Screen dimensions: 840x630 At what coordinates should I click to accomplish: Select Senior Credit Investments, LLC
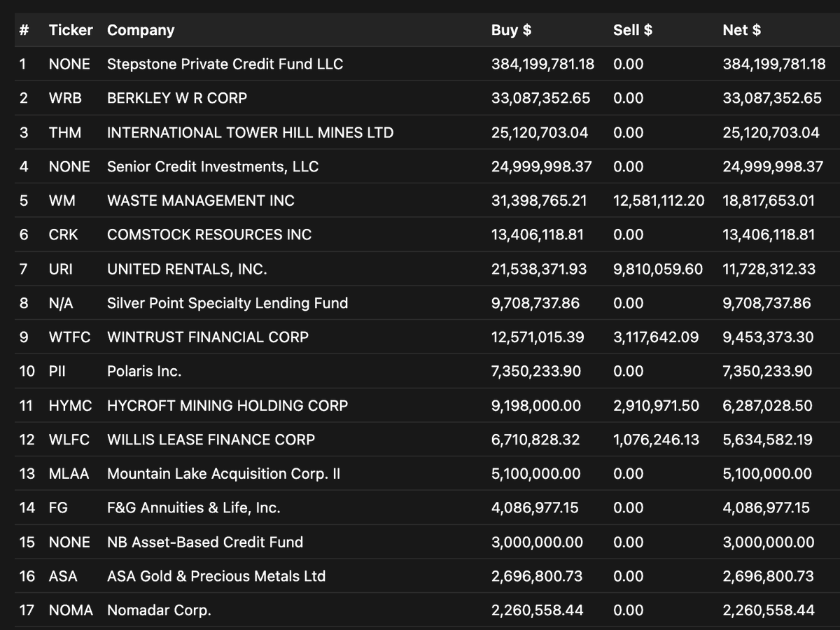213,167
